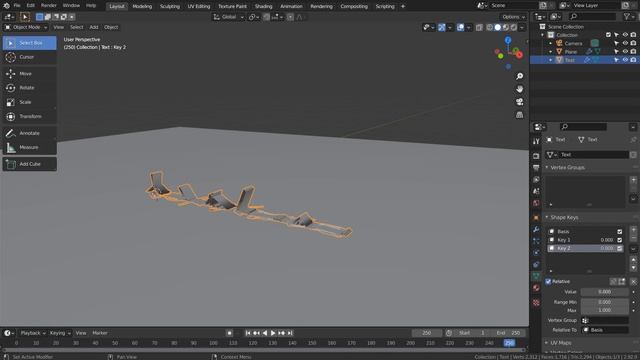Open the viewport Add menu

(94, 27)
